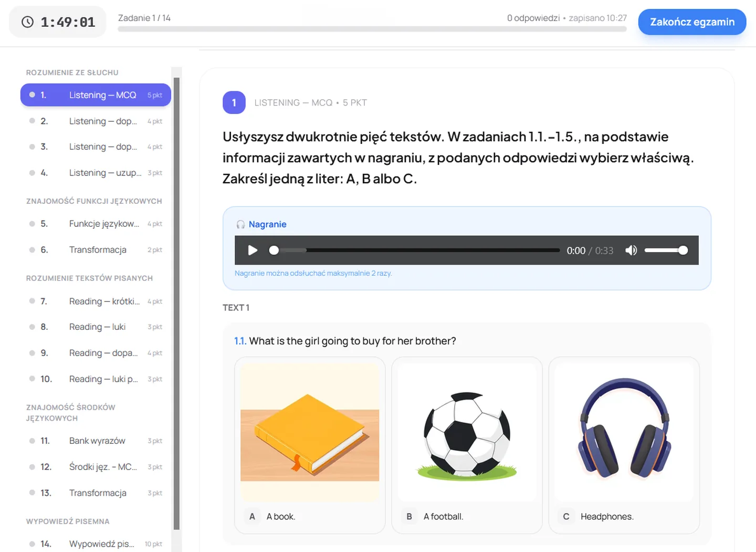Click the 'WYPOWIEDŹ PISEMNA' section header
Screen dimensions: 756x552
[68, 522]
